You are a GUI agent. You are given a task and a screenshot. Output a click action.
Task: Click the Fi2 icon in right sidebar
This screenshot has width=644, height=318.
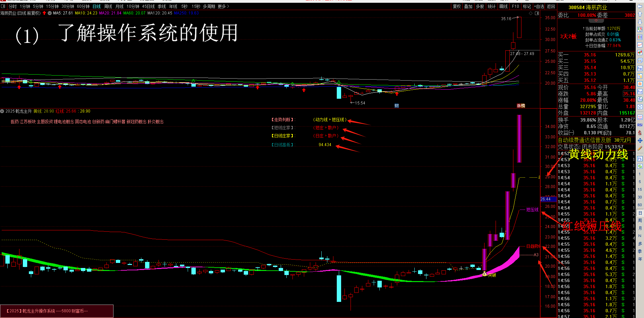click(x=640, y=91)
